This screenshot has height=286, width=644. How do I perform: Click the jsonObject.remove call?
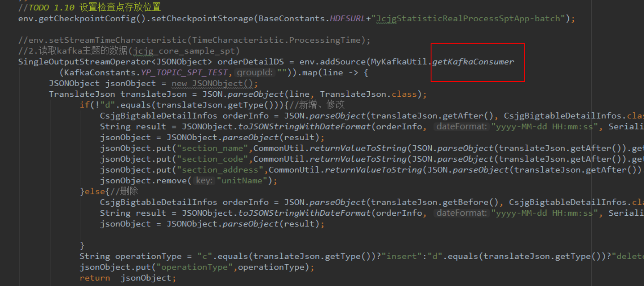coord(143,181)
